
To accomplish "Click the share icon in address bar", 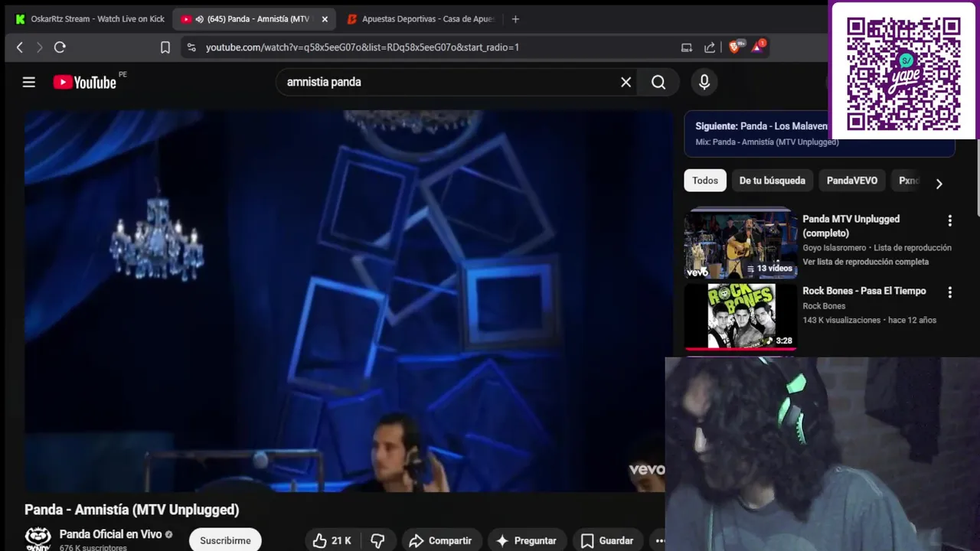I will (710, 47).
